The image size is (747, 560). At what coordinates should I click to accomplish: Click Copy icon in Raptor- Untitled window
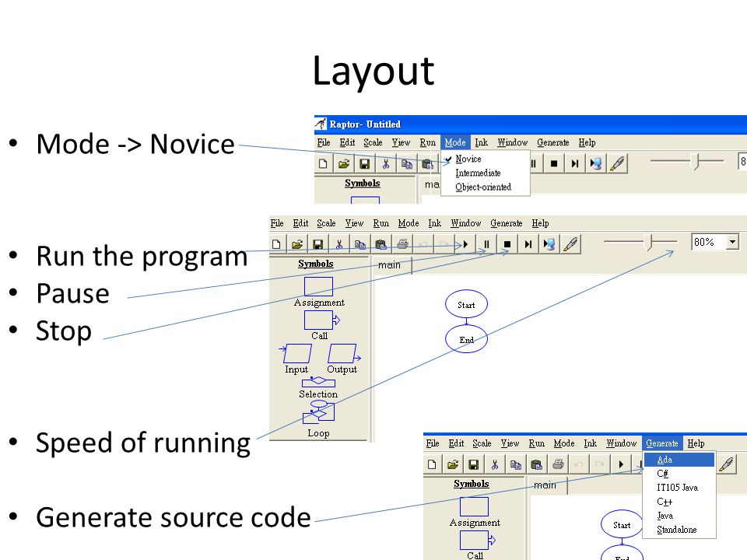(x=406, y=164)
